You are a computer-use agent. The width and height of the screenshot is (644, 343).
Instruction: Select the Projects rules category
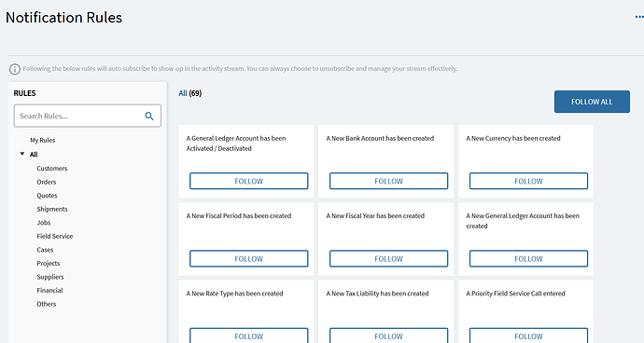tap(49, 264)
